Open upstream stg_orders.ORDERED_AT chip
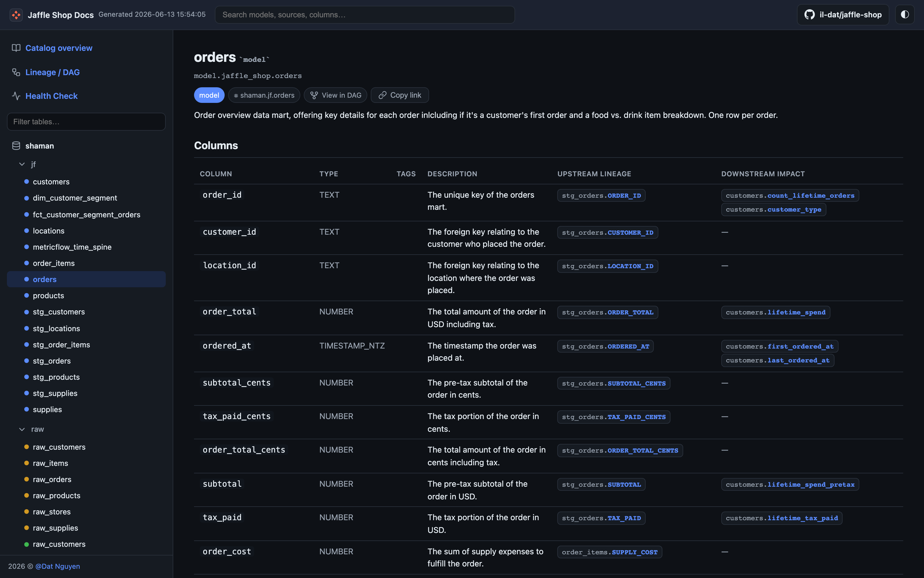Viewport: 924px width, 578px height. (605, 346)
